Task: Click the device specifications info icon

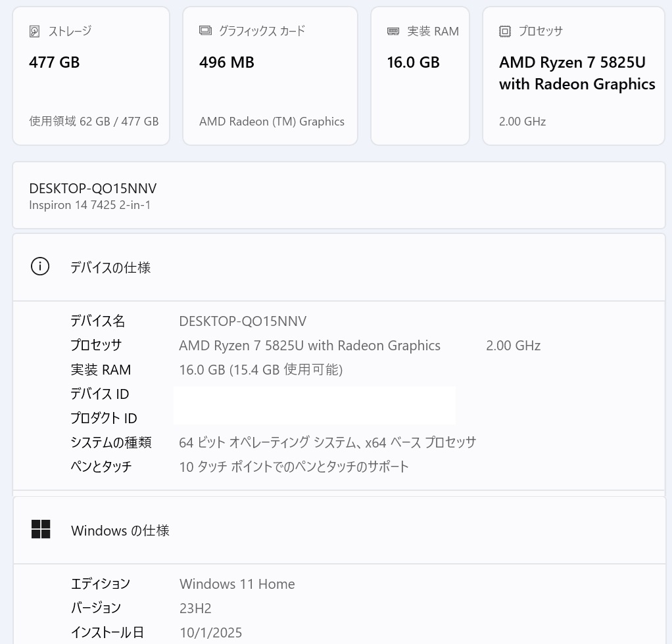Action: click(x=40, y=267)
